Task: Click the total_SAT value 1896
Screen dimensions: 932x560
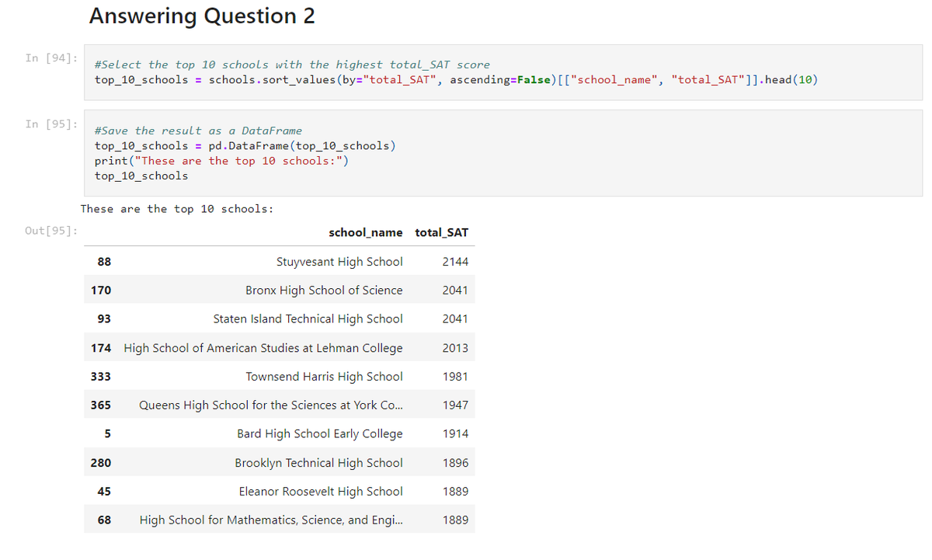Action: point(455,463)
